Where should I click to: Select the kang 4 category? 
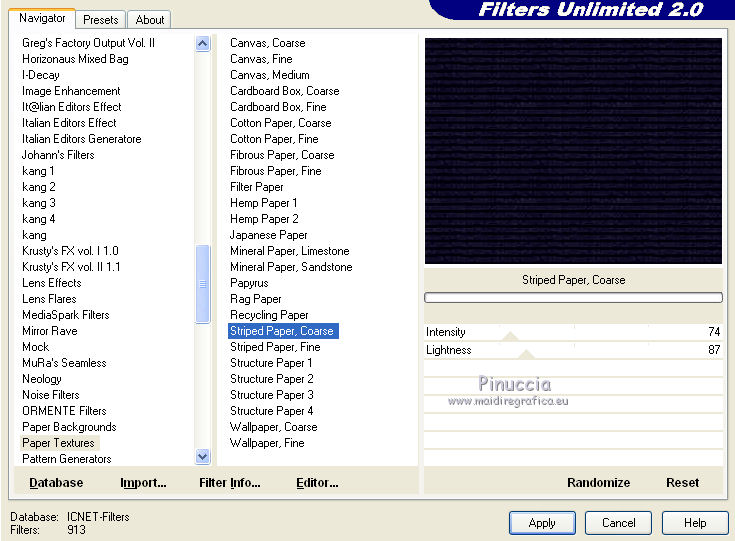point(38,219)
